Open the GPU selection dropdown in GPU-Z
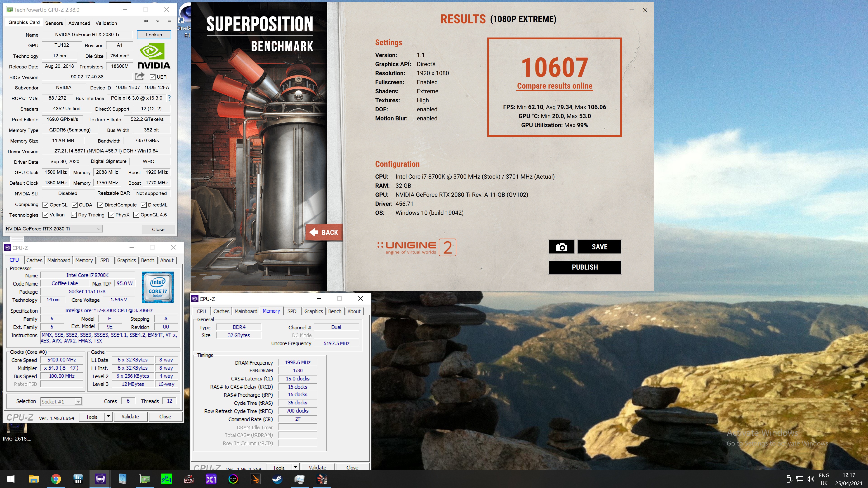Image resolution: width=868 pixels, height=488 pixels. pyautogui.click(x=54, y=229)
